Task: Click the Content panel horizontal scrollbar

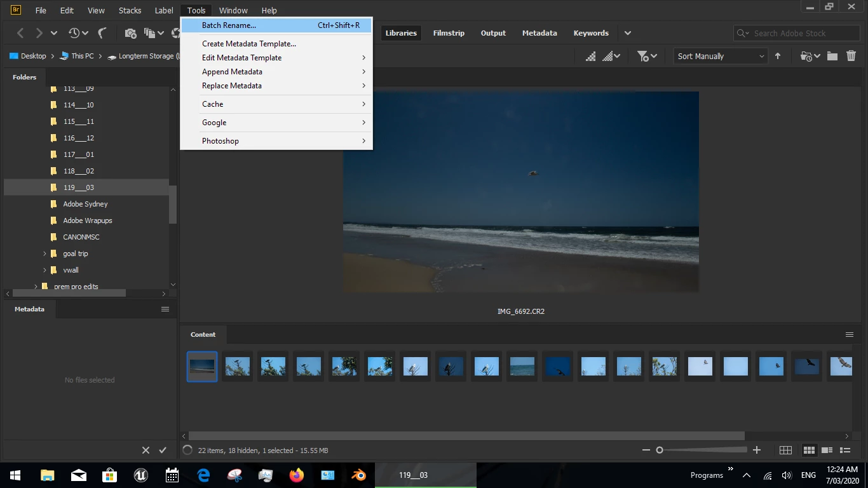Action: pos(468,436)
